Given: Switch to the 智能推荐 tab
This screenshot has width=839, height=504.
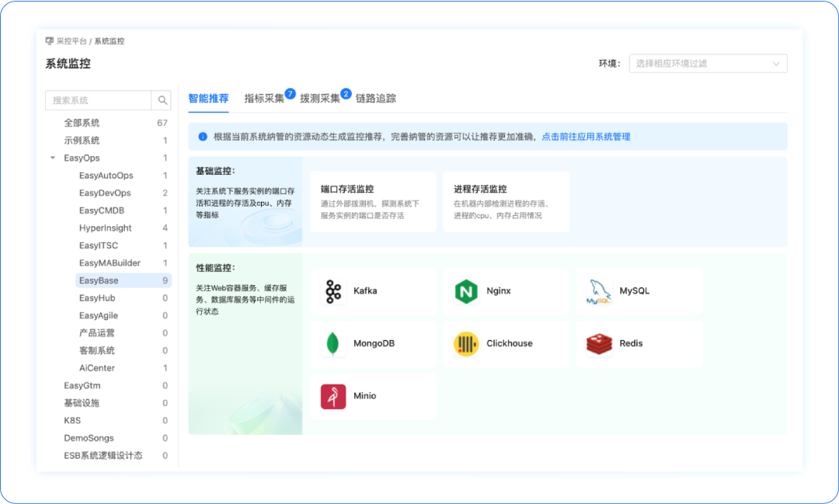Looking at the screenshot, I should (x=208, y=99).
